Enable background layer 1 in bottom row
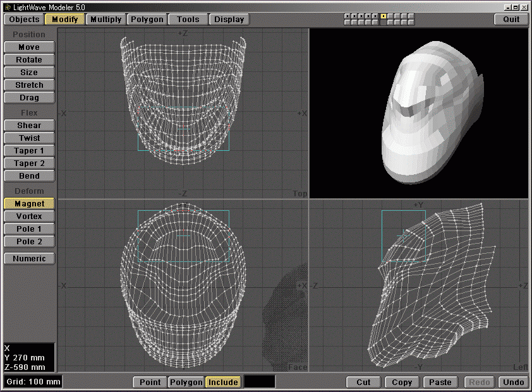This screenshot has height=392, width=532. [x=348, y=23]
